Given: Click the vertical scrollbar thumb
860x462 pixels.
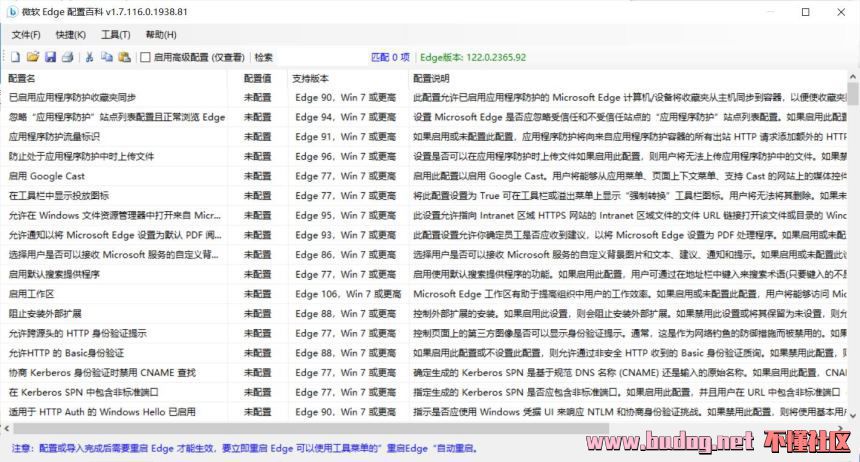Looking at the screenshot, I should coord(853,94).
